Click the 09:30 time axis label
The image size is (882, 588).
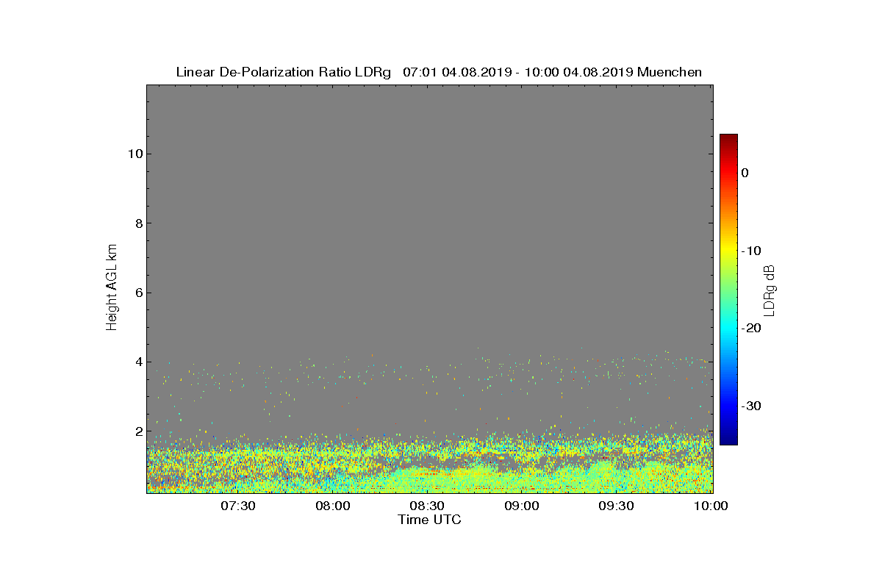tap(617, 506)
